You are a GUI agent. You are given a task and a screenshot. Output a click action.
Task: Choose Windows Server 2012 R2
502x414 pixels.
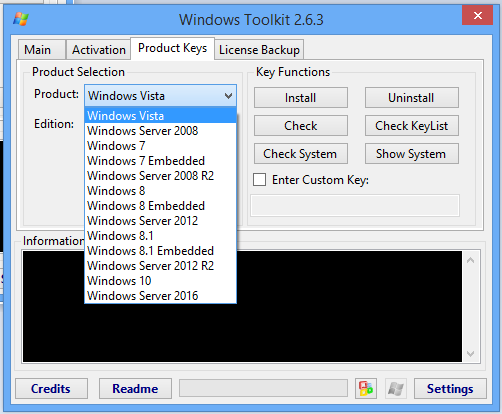pos(161,266)
